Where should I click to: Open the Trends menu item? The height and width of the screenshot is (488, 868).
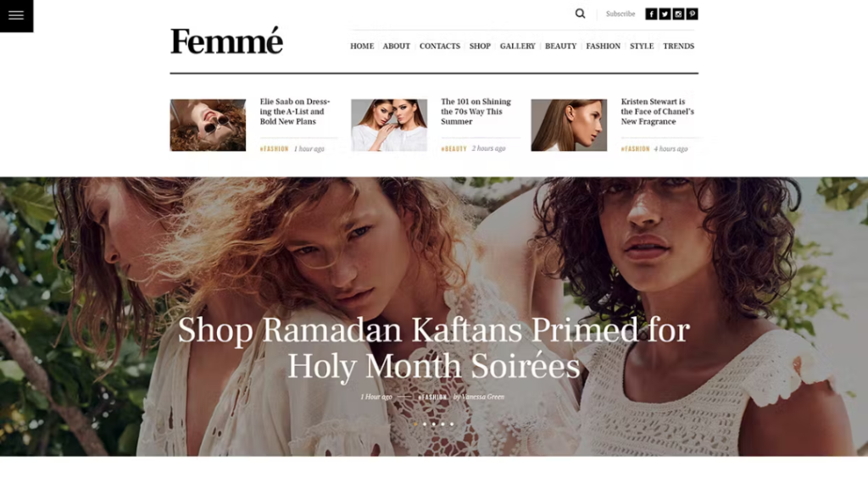tap(679, 46)
